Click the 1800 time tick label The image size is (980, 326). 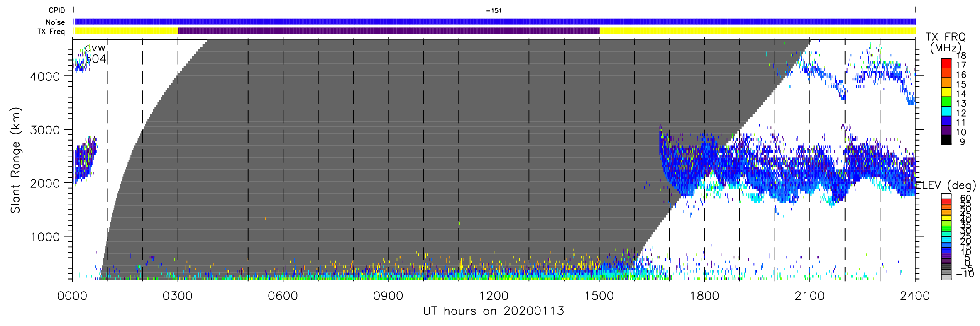click(705, 296)
